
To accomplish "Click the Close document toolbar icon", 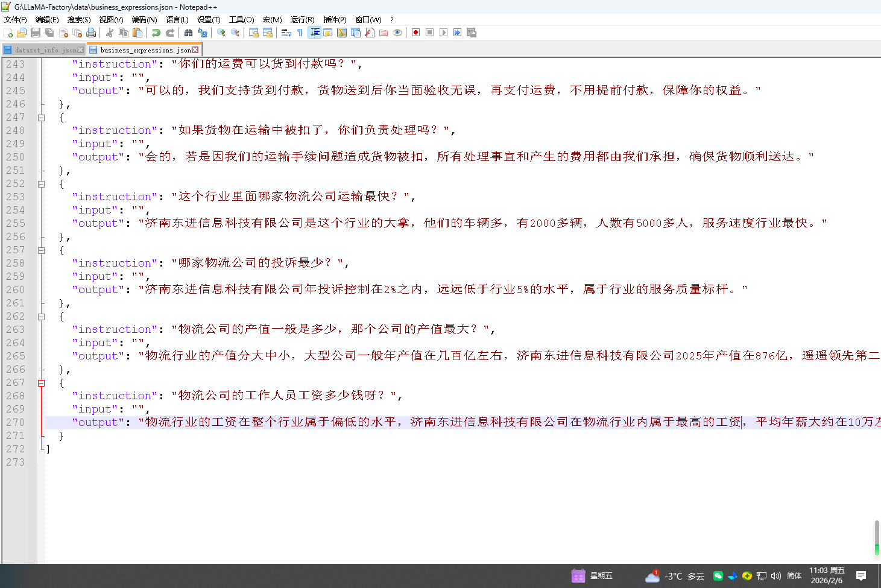I will point(63,33).
